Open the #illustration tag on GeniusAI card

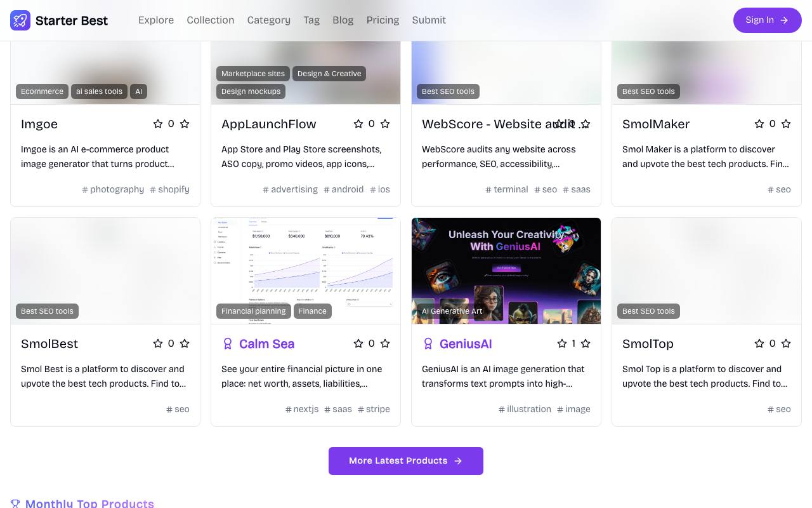click(525, 409)
